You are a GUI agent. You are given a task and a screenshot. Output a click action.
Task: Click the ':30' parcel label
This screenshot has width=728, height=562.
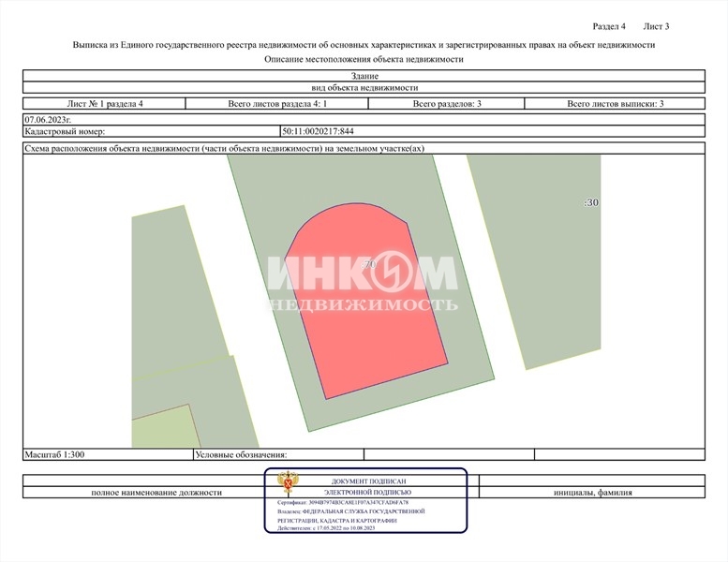coord(591,203)
